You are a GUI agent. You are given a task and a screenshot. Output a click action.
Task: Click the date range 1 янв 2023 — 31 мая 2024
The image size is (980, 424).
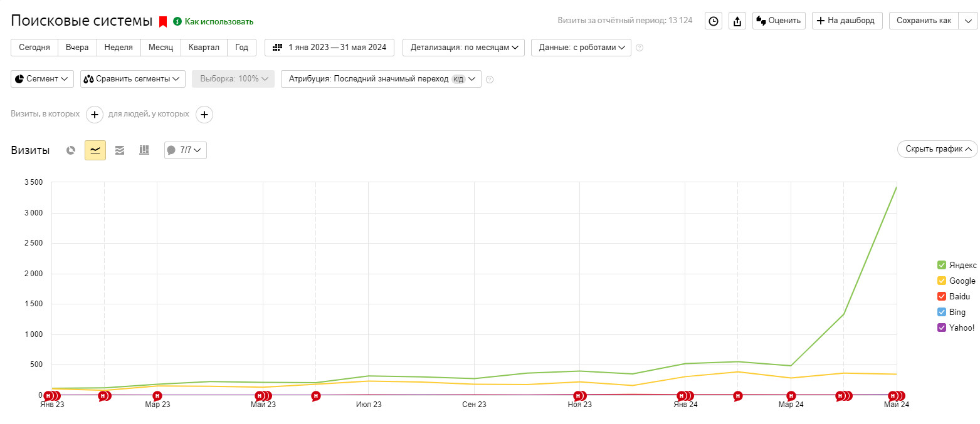click(329, 48)
